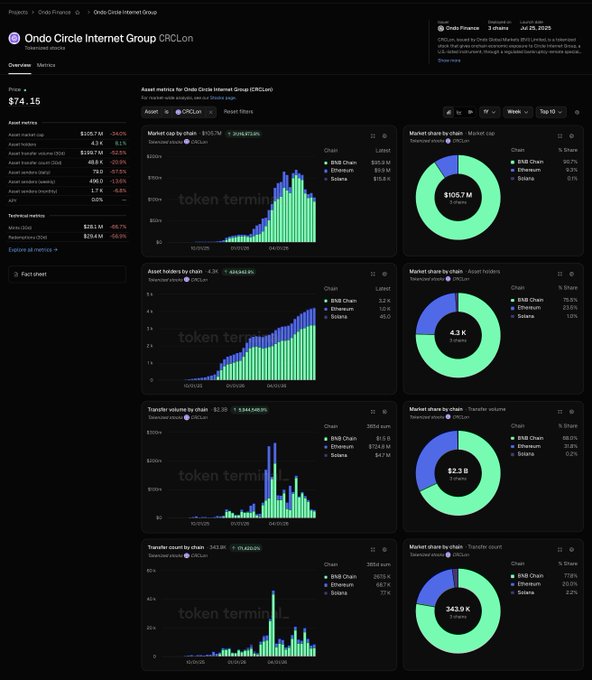This screenshot has height=680, width=592.
Task: Remove the CRCLon asset filter with X
Action: pos(211,112)
